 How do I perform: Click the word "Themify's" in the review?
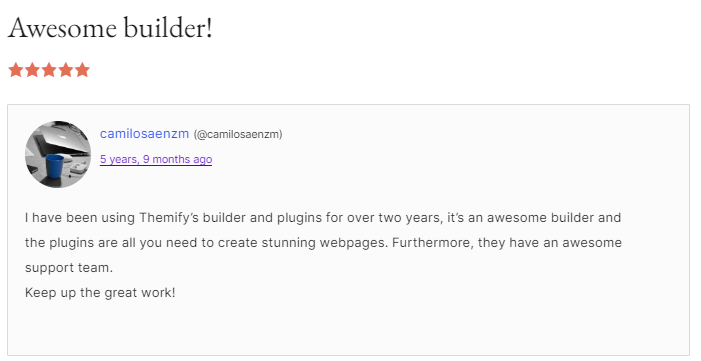[169, 217]
